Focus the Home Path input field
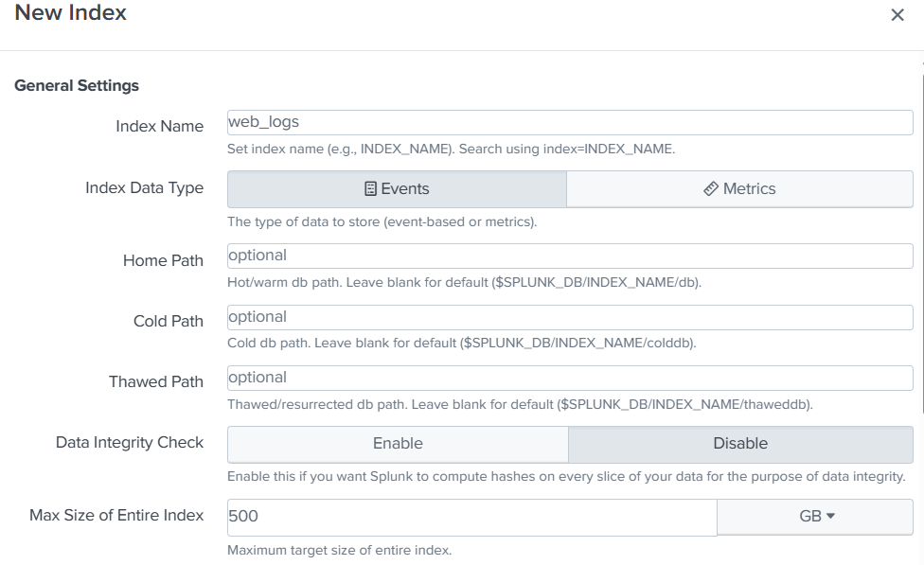Image resolution: width=924 pixels, height=565 pixels. (568, 256)
